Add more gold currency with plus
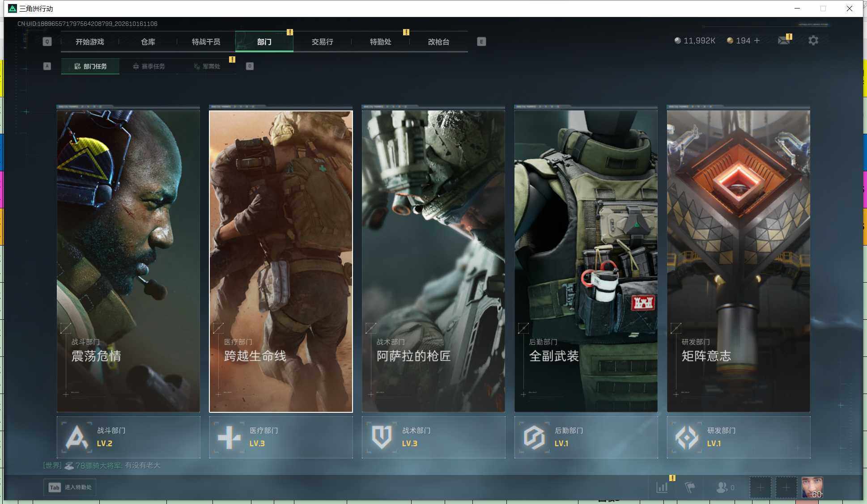The width and height of the screenshot is (867, 504). (757, 41)
